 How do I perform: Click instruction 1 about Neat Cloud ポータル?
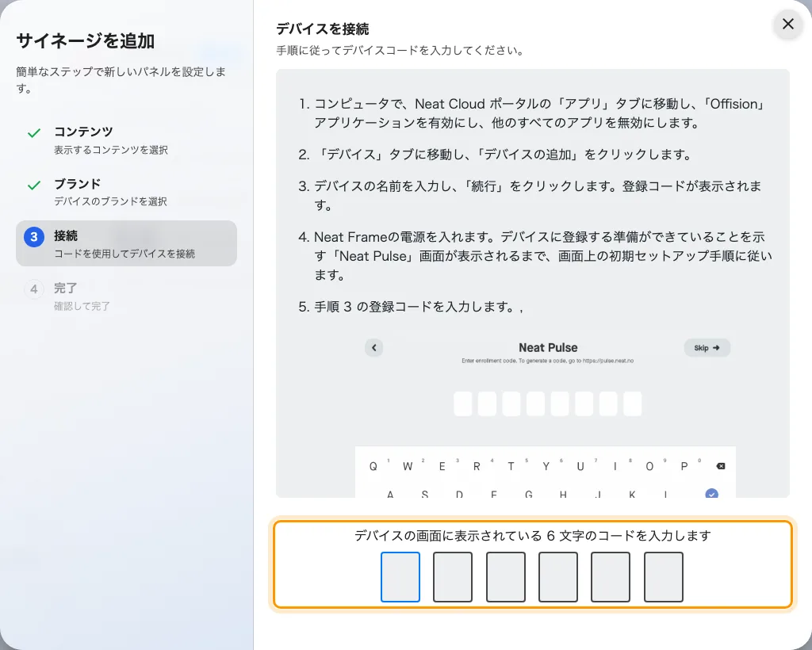point(540,113)
